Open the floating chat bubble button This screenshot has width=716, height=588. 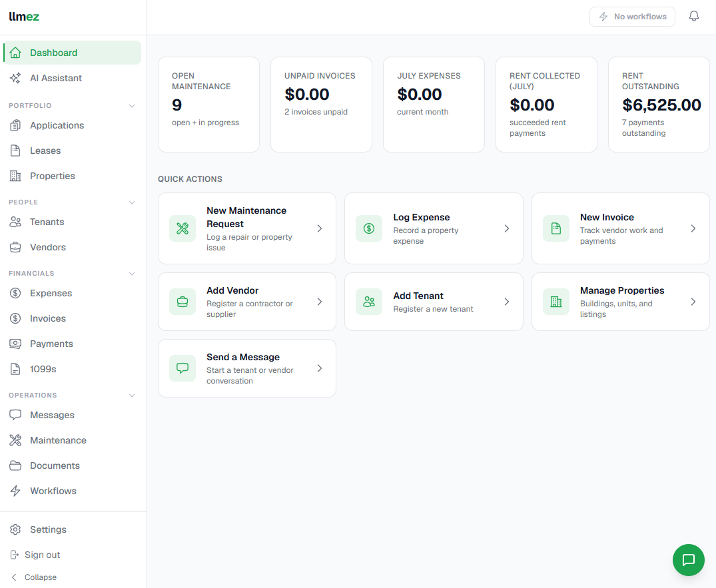pyautogui.click(x=688, y=559)
